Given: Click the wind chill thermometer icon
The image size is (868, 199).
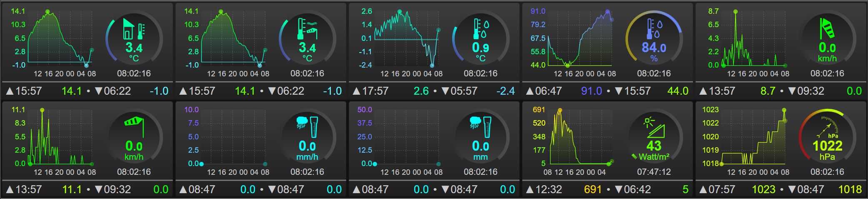Looking at the screenshot, I should tap(307, 29).
